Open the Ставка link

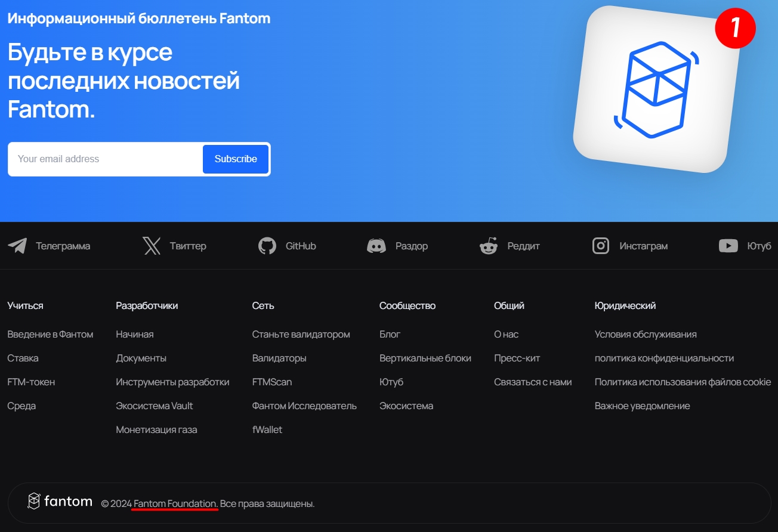23,358
